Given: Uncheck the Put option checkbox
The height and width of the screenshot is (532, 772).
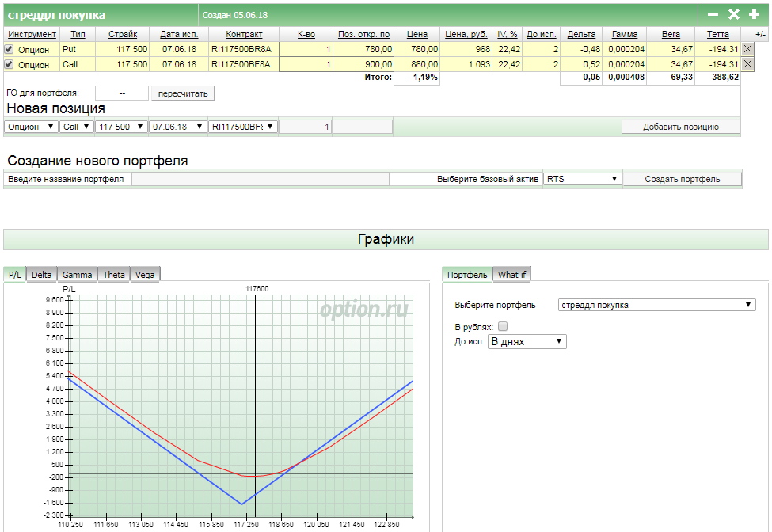Looking at the screenshot, I should click(x=10, y=49).
